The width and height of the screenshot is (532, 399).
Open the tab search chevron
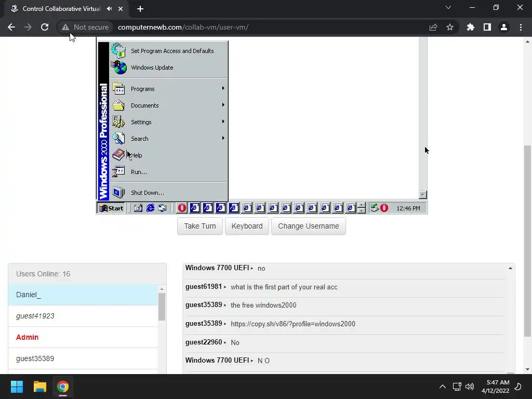point(448,7)
